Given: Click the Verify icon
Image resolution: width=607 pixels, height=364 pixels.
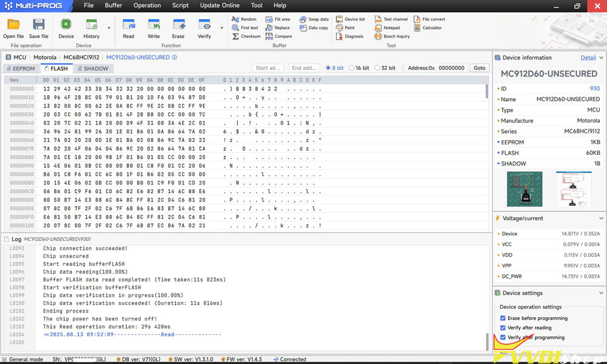Looking at the screenshot, I should click(x=205, y=25).
